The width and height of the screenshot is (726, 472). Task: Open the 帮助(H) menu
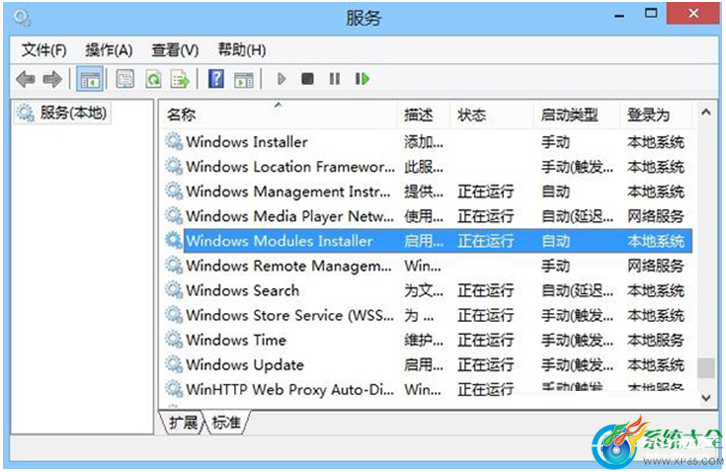pyautogui.click(x=242, y=50)
